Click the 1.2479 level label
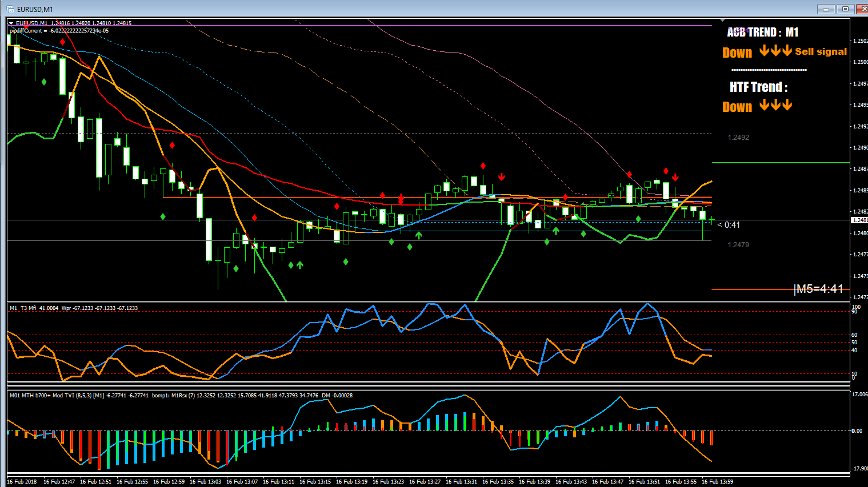Image resolution: width=868 pixels, height=487 pixels. coord(738,245)
